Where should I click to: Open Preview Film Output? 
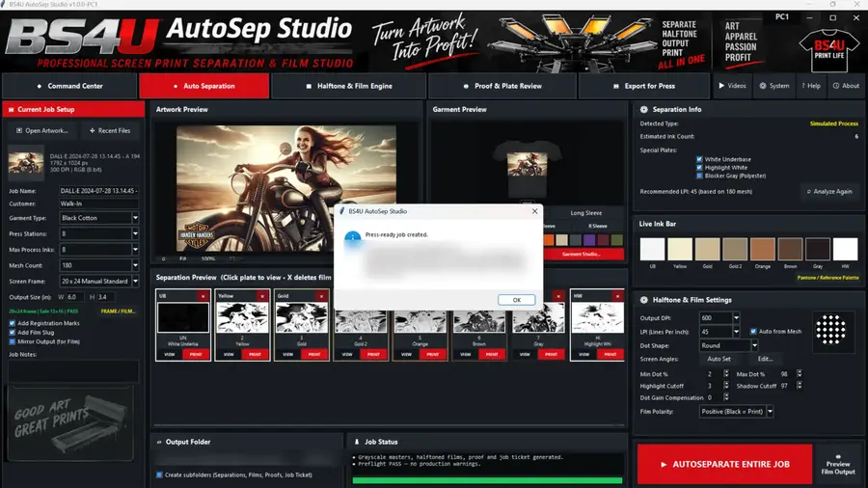[x=838, y=464]
